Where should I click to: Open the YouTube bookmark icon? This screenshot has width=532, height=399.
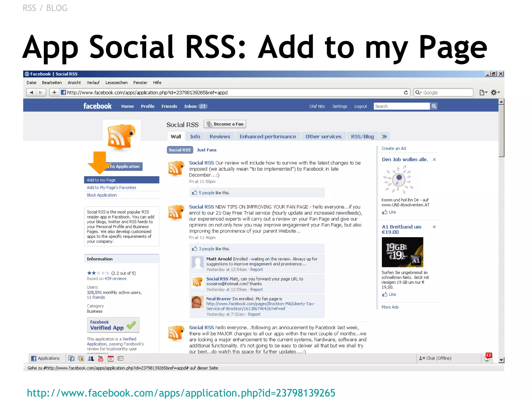tap(101, 359)
